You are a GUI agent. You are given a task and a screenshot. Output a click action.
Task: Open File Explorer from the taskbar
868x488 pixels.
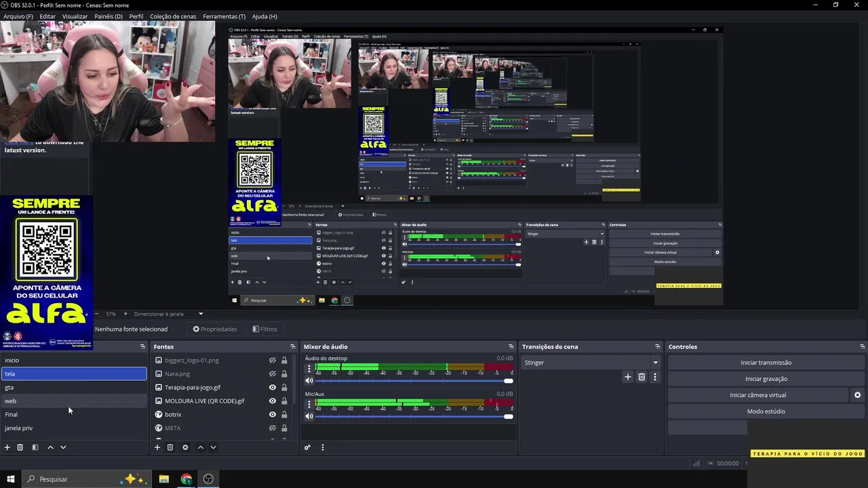(x=164, y=479)
